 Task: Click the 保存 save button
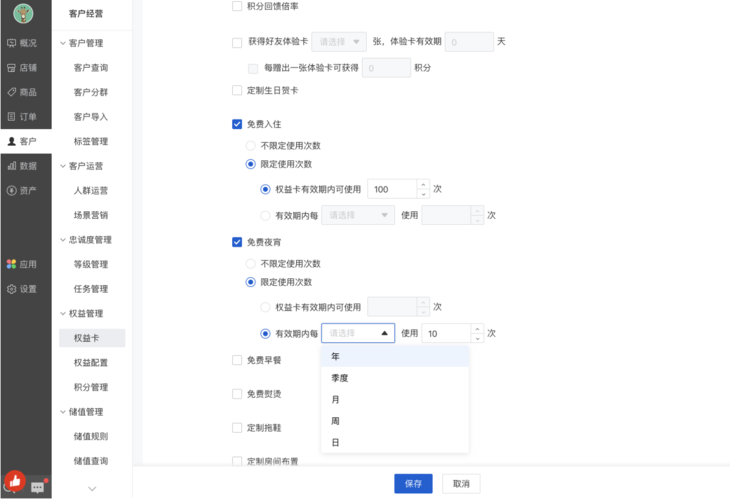pyautogui.click(x=413, y=483)
